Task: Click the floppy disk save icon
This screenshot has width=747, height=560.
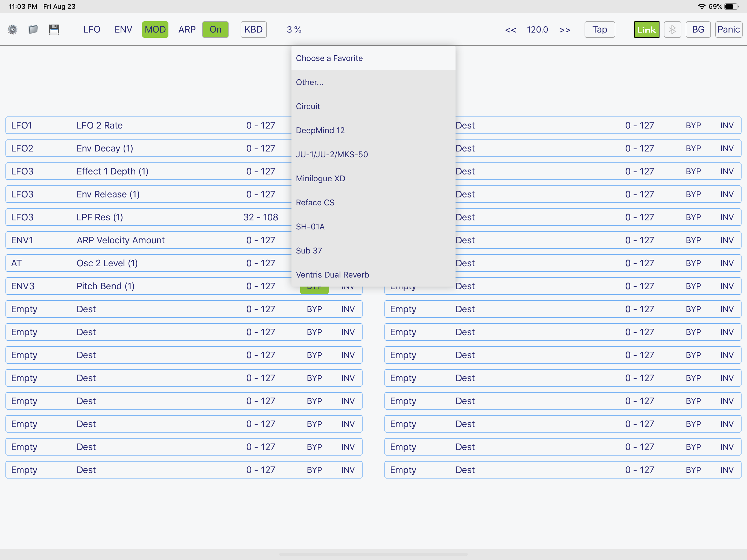Action: click(54, 29)
